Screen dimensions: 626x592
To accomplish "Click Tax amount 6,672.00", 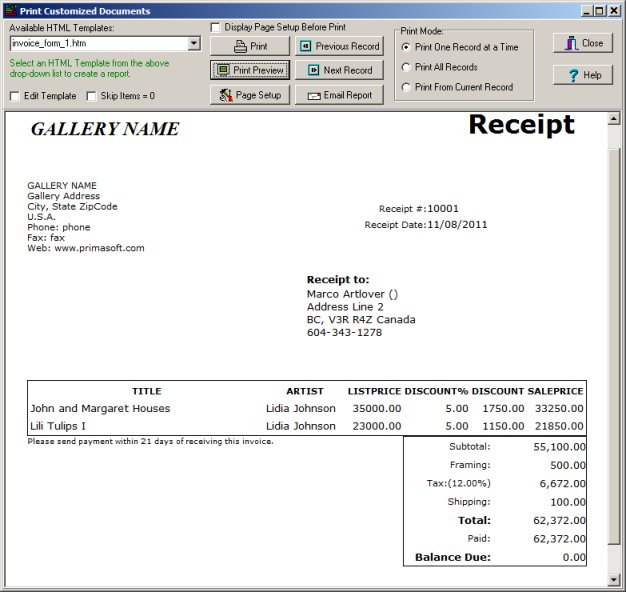I will point(563,483).
